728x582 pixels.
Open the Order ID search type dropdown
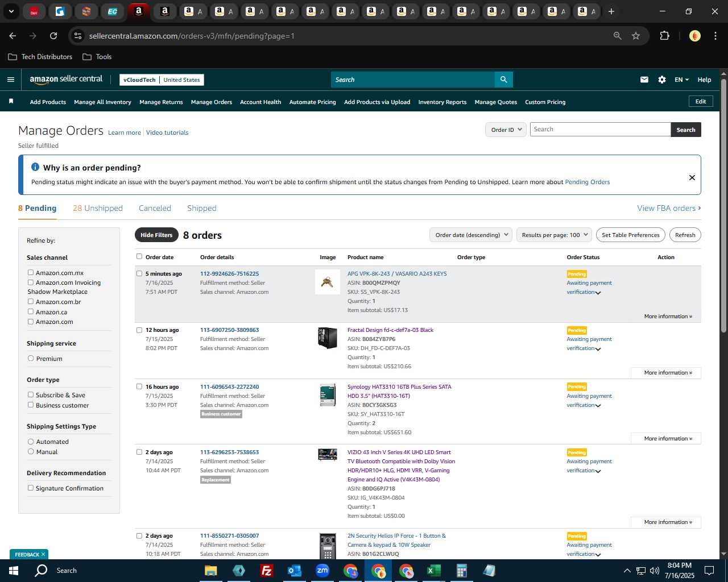point(506,130)
